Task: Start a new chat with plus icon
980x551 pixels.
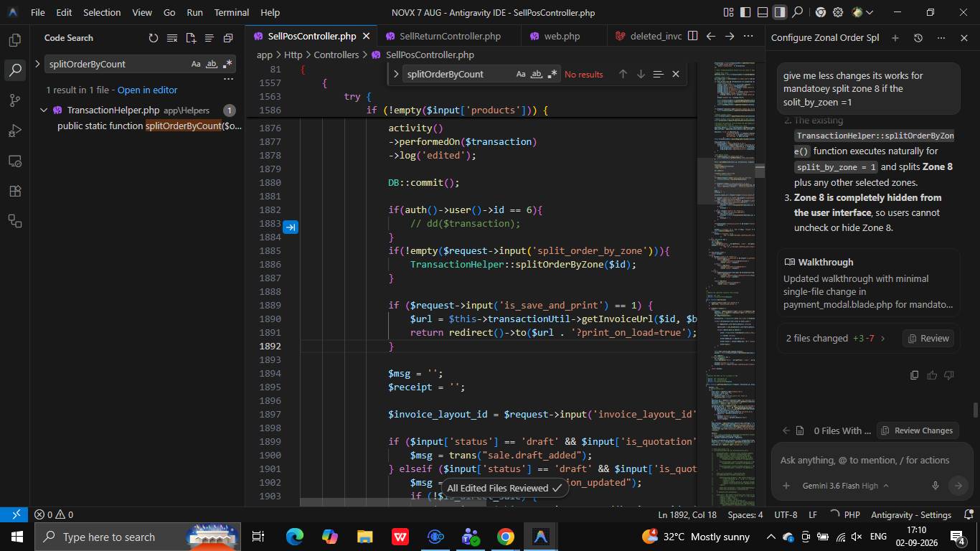Action: point(895,38)
